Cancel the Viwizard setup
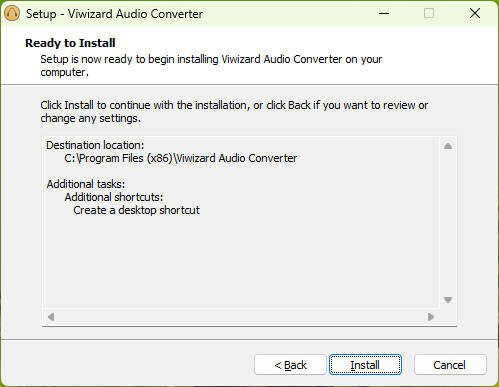 (450, 365)
